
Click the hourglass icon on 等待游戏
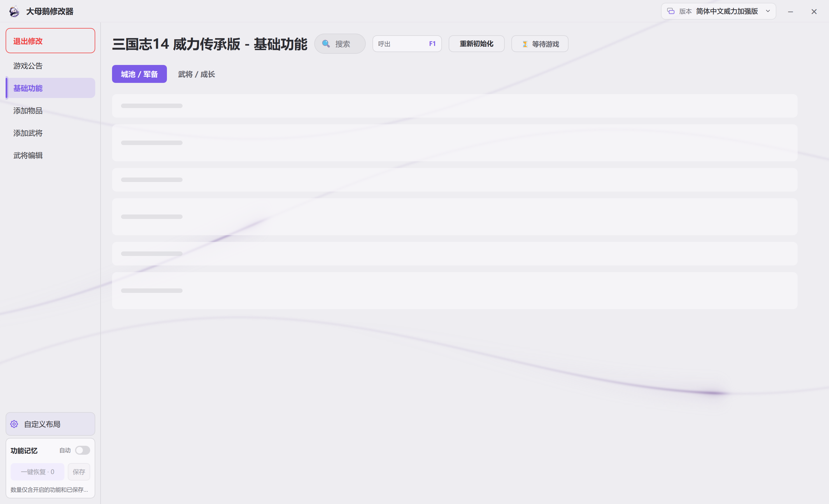pos(525,44)
